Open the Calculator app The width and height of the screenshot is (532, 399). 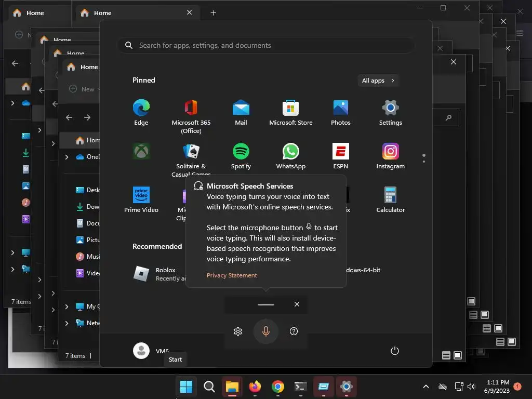(391, 200)
